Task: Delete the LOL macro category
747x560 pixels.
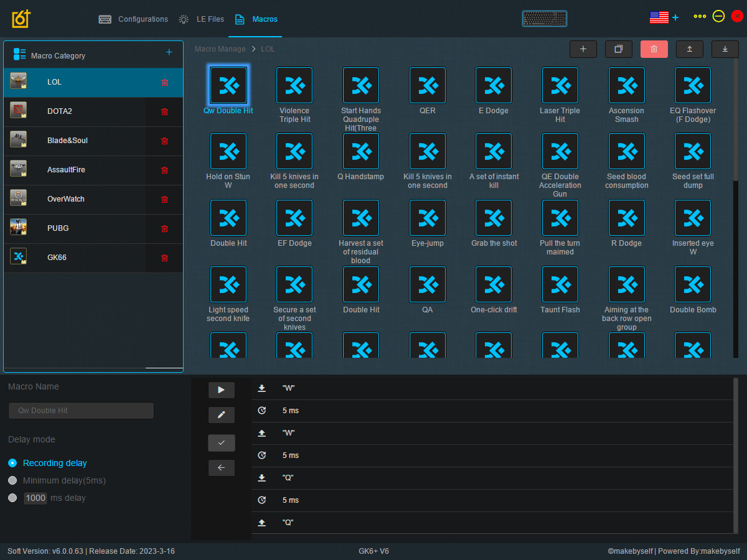Action: tap(164, 82)
